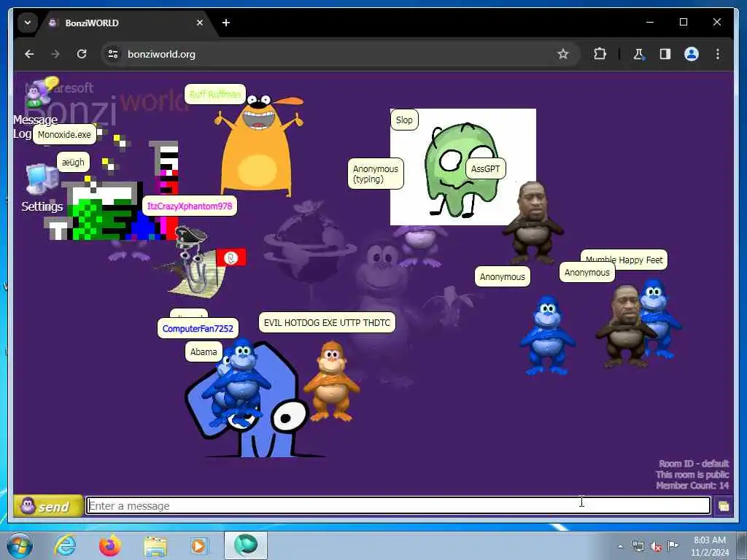Launch Internet Explorer from taskbar
747x560 pixels.
tap(65, 545)
